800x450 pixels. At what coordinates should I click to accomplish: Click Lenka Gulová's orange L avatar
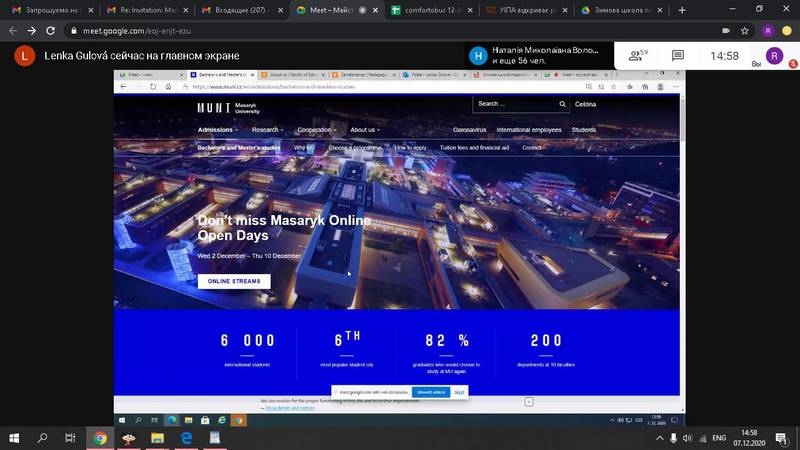pyautogui.click(x=24, y=56)
